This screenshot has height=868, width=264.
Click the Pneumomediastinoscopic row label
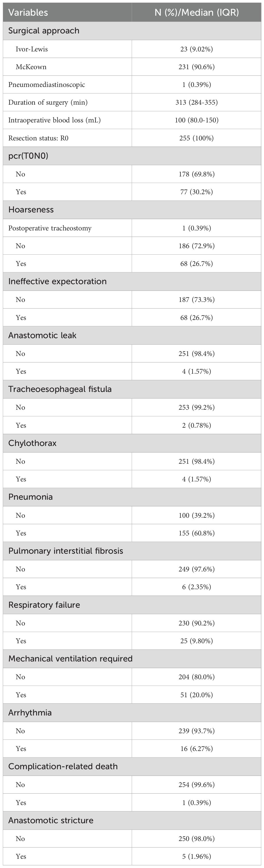(x=47, y=85)
